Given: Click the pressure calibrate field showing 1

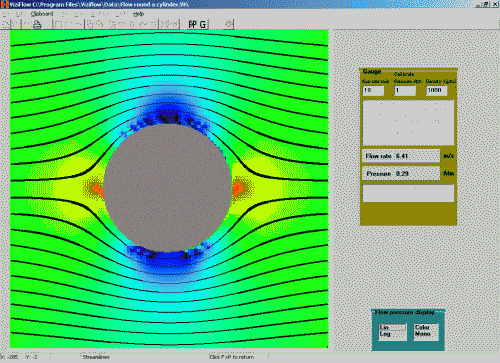Looking at the screenshot, I should pos(405,90).
